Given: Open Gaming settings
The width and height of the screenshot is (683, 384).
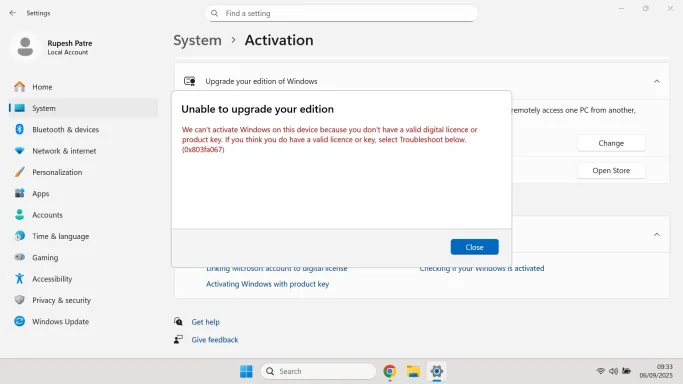Looking at the screenshot, I should coord(83,257).
